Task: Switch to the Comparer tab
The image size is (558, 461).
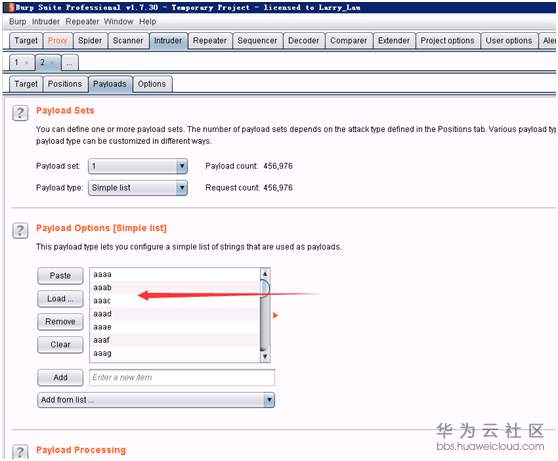Action: (348, 41)
